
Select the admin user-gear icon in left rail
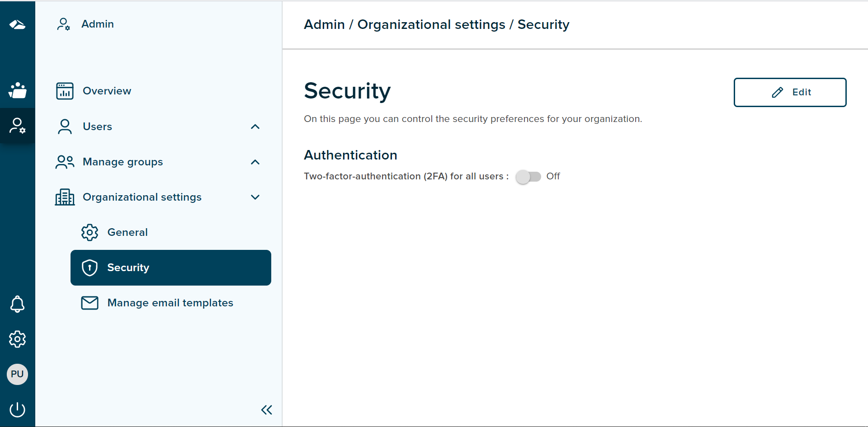[x=17, y=126]
